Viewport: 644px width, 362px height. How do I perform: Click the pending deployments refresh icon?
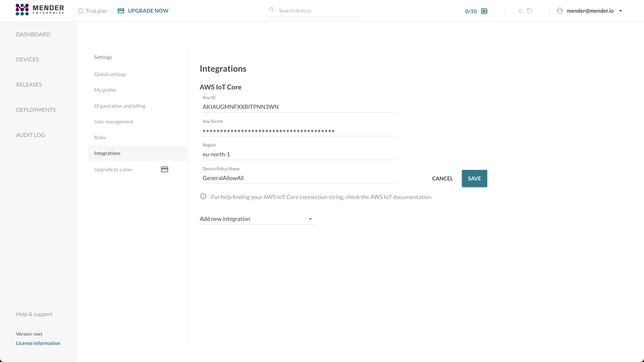pos(530,11)
